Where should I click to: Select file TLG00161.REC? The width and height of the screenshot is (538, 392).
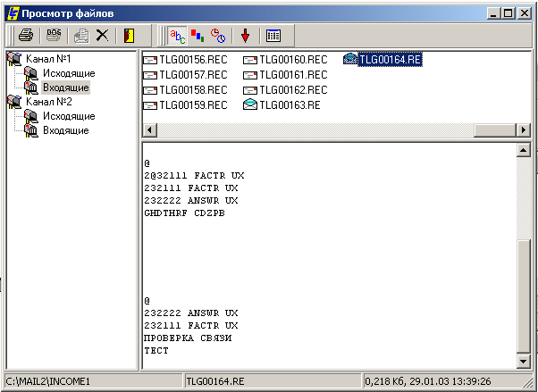tap(293, 75)
